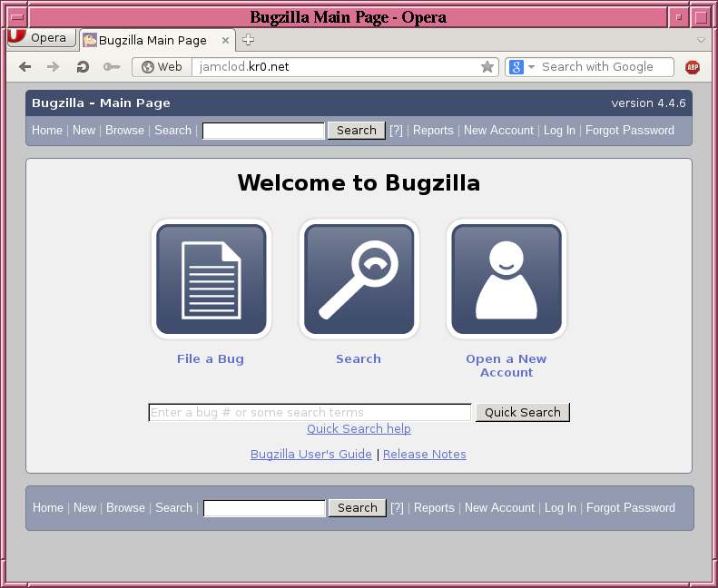
Task: Reload the page with the refresh icon
Action: pos(83,67)
